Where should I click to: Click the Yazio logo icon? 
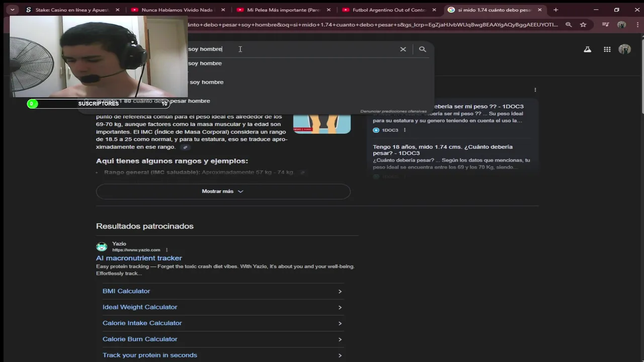[x=102, y=247]
